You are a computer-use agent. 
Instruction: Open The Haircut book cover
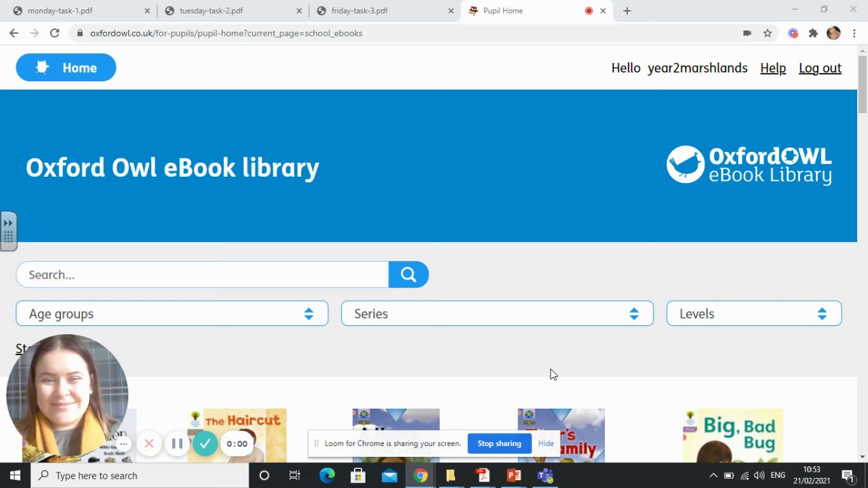237,436
